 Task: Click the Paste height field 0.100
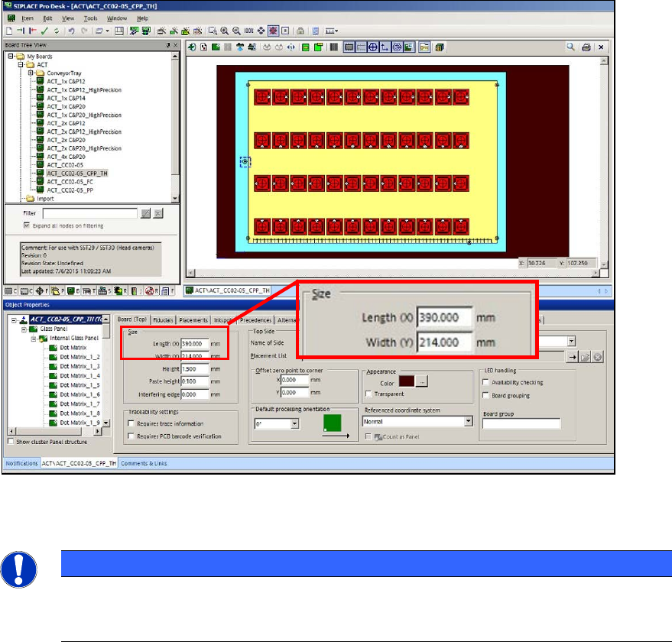(x=195, y=381)
